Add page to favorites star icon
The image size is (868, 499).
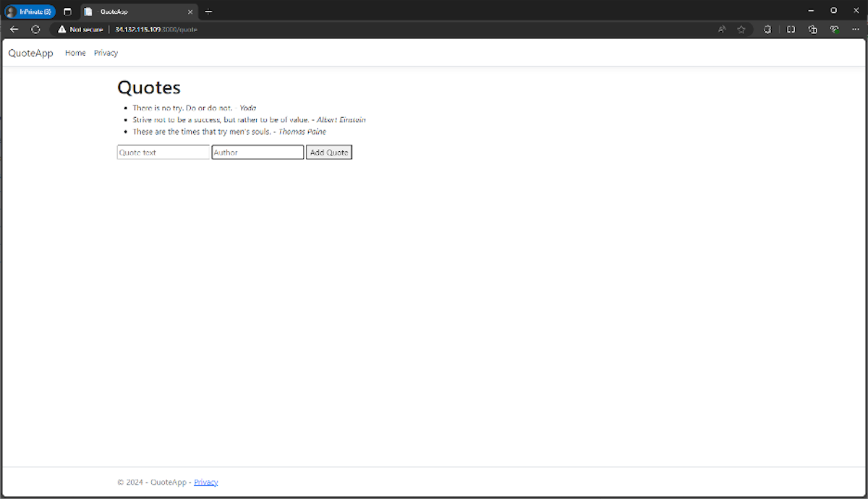741,30
